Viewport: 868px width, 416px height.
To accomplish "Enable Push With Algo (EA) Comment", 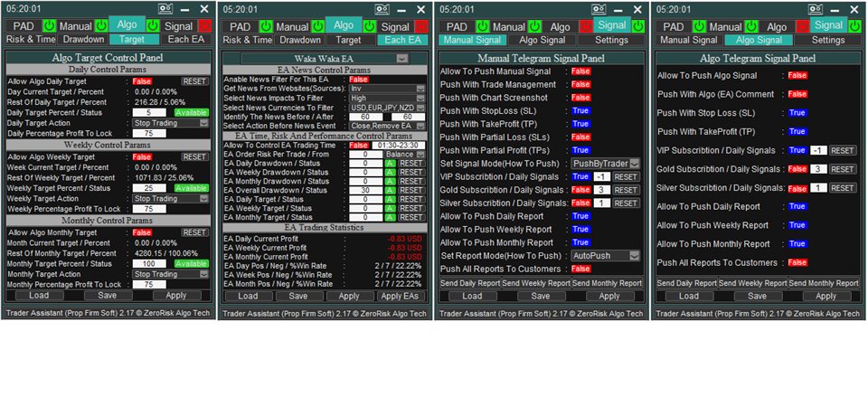I will click(797, 94).
